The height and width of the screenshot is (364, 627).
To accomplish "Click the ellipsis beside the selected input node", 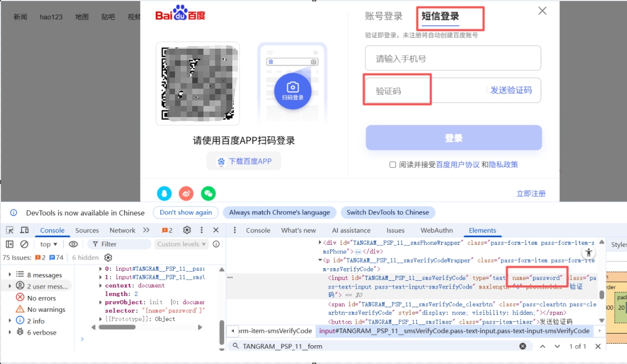I will [x=230, y=278].
